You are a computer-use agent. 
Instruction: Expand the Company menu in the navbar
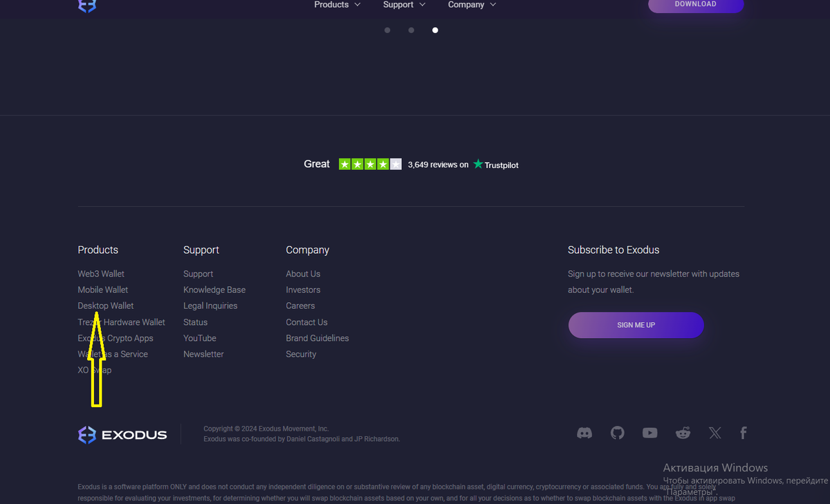[x=472, y=5]
